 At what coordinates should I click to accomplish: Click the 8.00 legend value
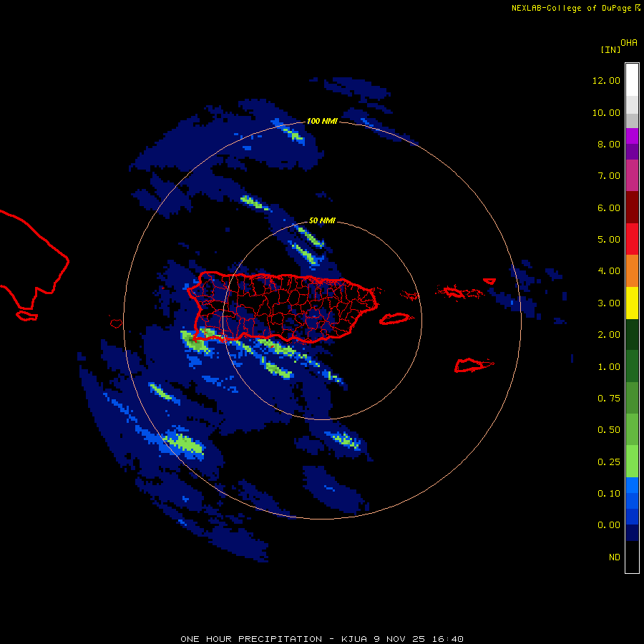pos(609,144)
